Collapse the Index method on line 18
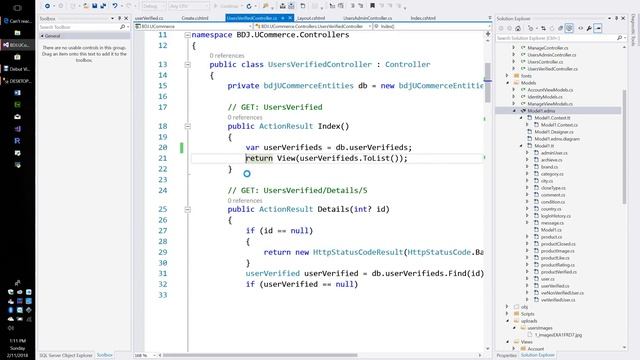This screenshot has height=360, width=640. coord(187,127)
